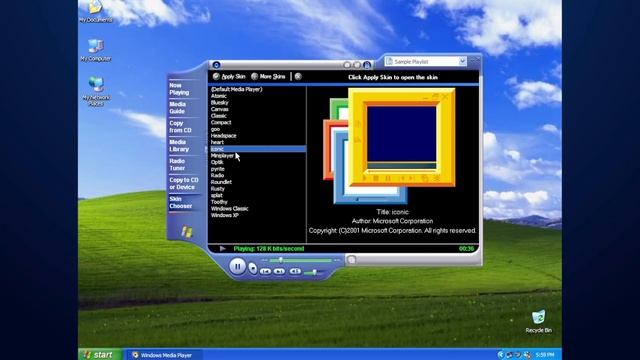
Task: Select the pyrite skin
Action: pos(218,169)
